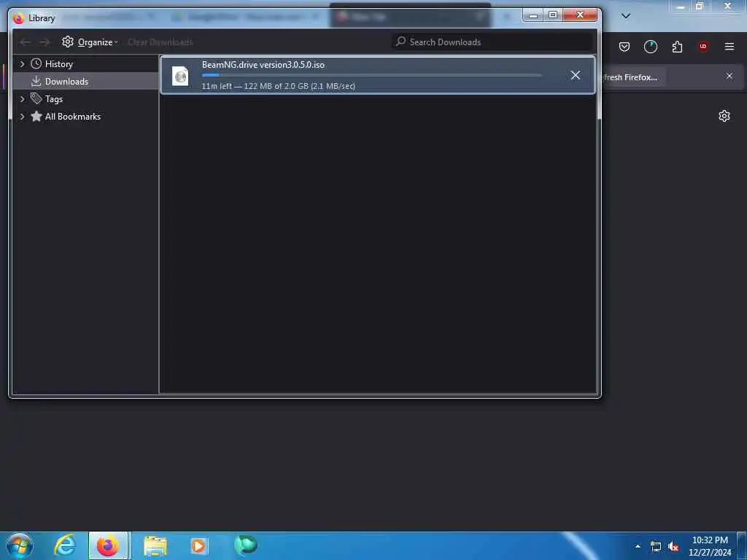Cancel the BeamNG.drive ISO download

(x=575, y=75)
